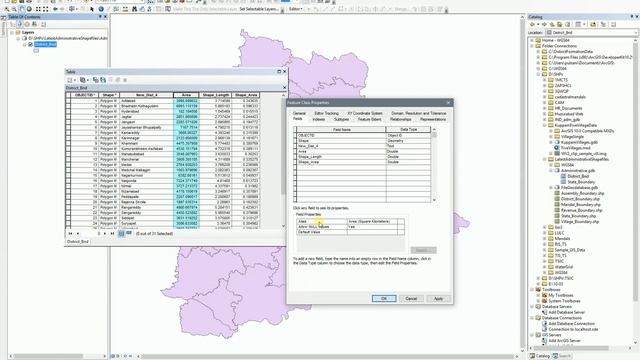Image resolution: width=640 pixels, height=360 pixels.
Task: Activate the Identify tool
Action: click(x=101, y=9)
